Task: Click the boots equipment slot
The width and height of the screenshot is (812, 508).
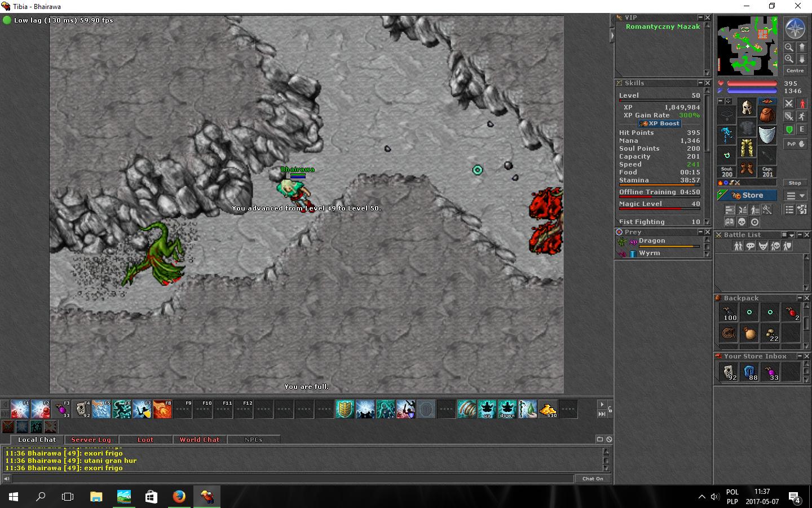Action: tap(747, 168)
